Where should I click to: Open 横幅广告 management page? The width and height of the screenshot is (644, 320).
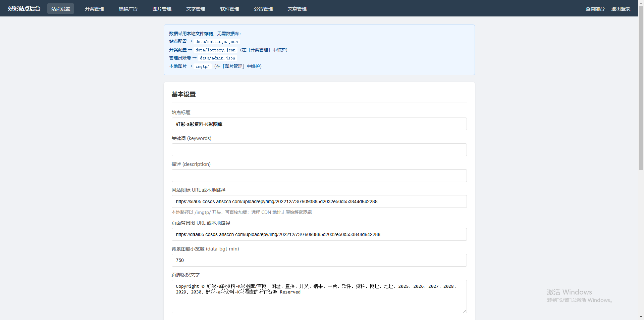128,9
